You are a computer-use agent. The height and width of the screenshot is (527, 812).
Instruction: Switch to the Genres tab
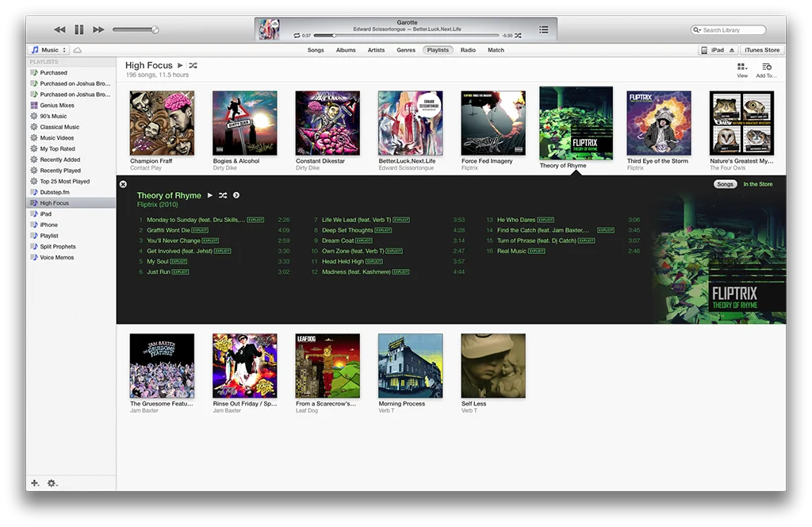[x=406, y=50]
